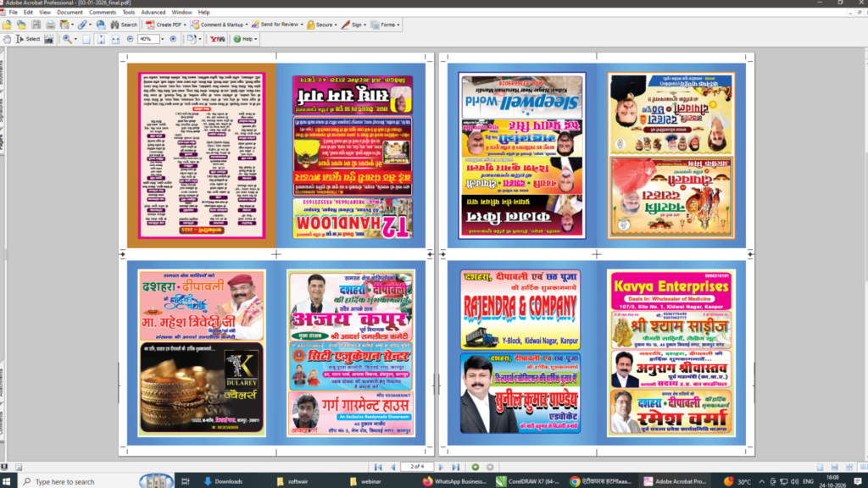This screenshot has width=868, height=488.
Task: Click the Attach file paperclip icon
Action: point(82,25)
